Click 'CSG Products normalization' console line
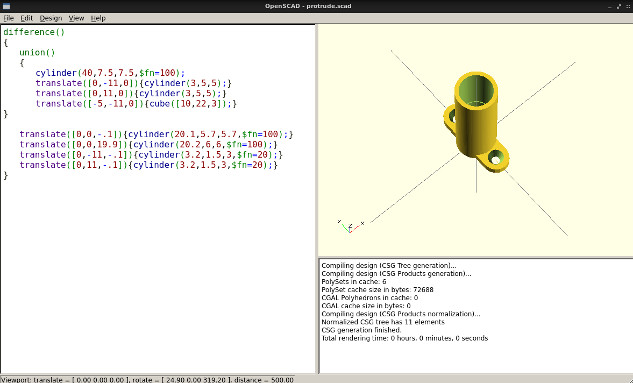633x383 pixels. [401, 314]
